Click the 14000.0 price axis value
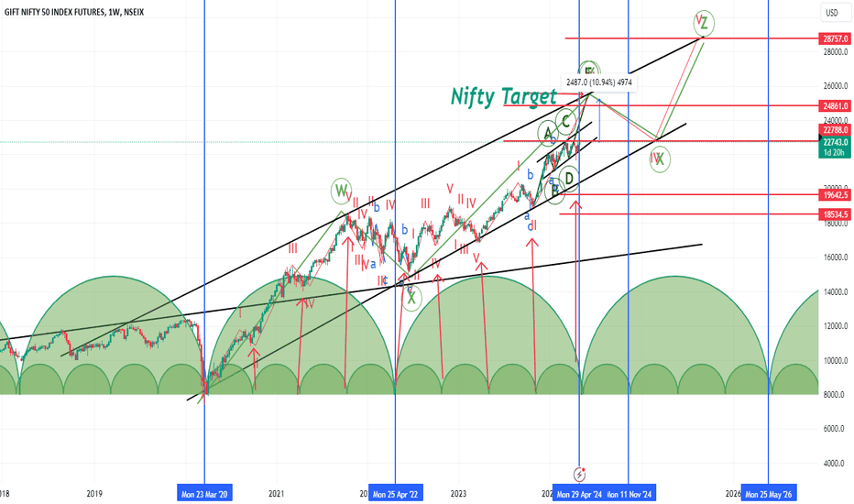 click(836, 292)
